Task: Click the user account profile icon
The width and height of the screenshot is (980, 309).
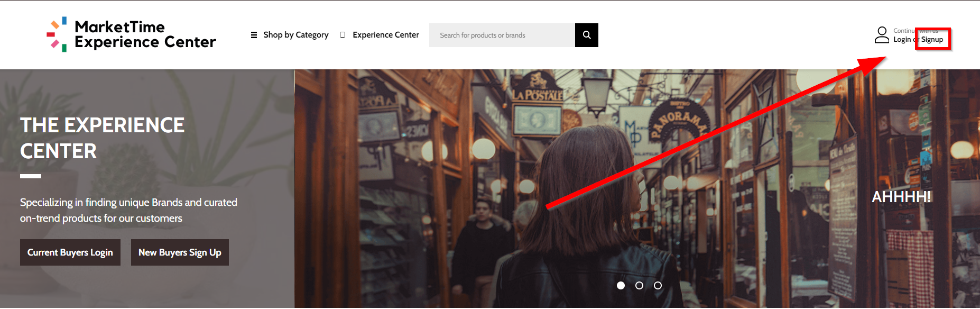Action: point(882,35)
